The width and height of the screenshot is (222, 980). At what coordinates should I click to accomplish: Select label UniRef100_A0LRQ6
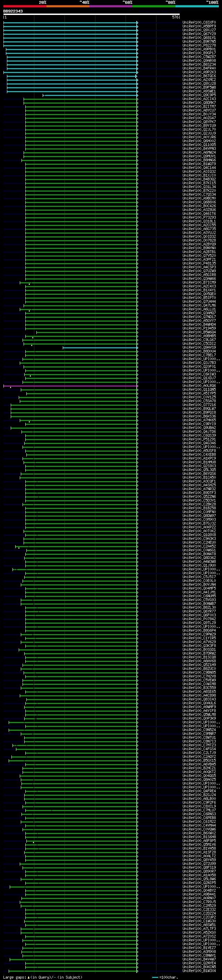(x=199, y=386)
